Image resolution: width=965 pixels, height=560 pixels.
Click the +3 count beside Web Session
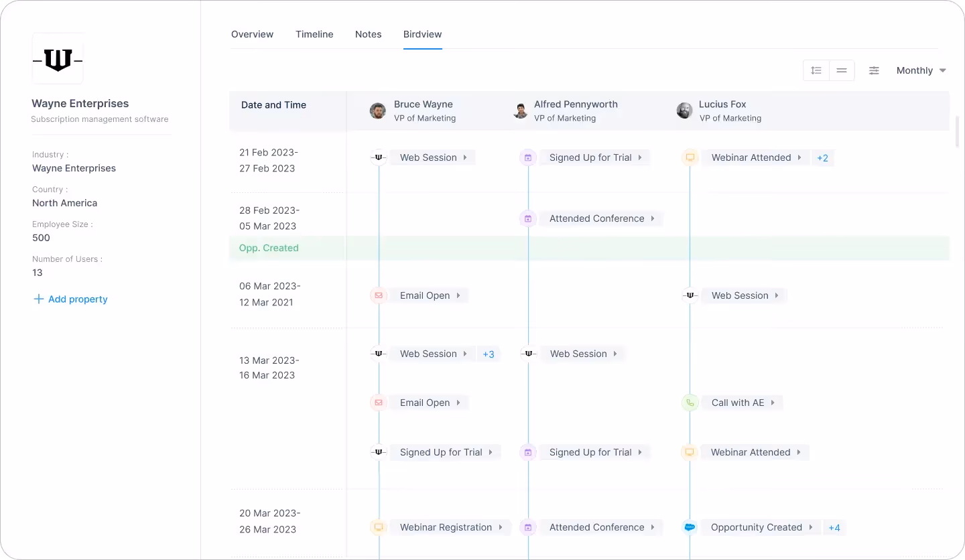coord(489,354)
